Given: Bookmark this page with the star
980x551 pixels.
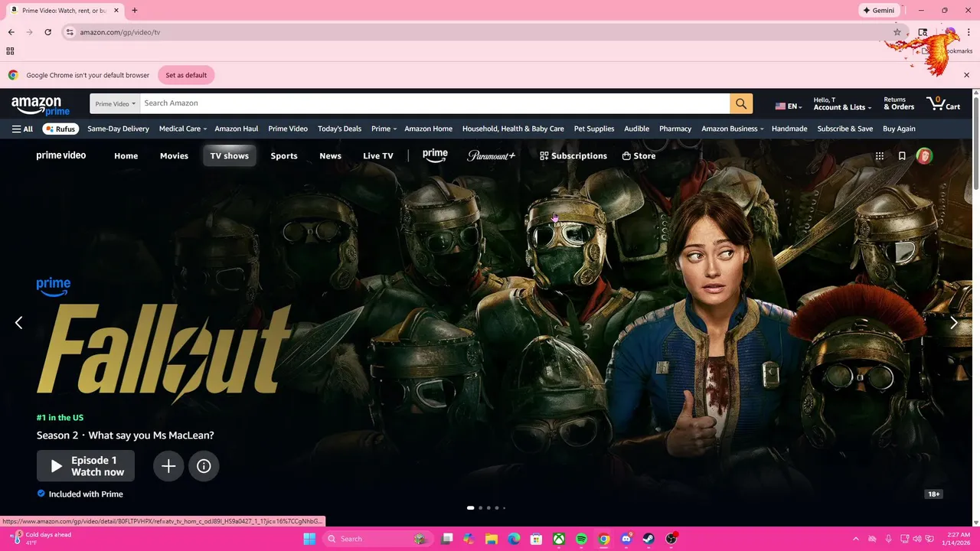Looking at the screenshot, I should click(897, 32).
